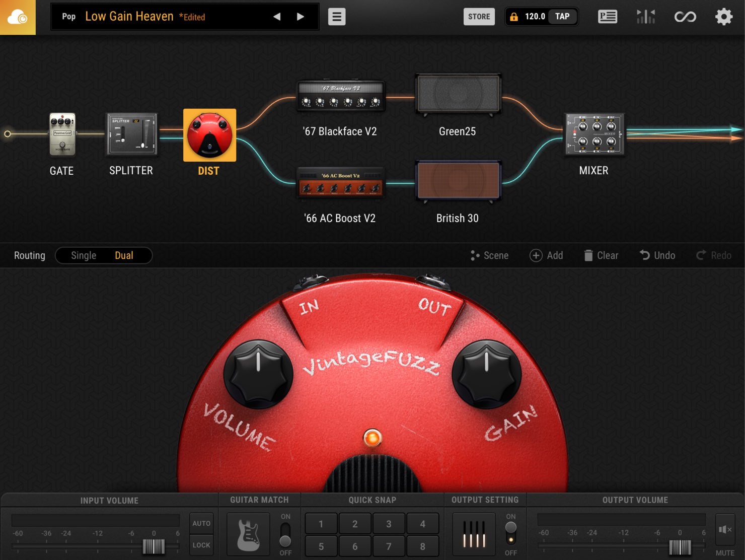Screen dimensions: 745x560
Task: Open the looper infinity icon
Action: 685,17
